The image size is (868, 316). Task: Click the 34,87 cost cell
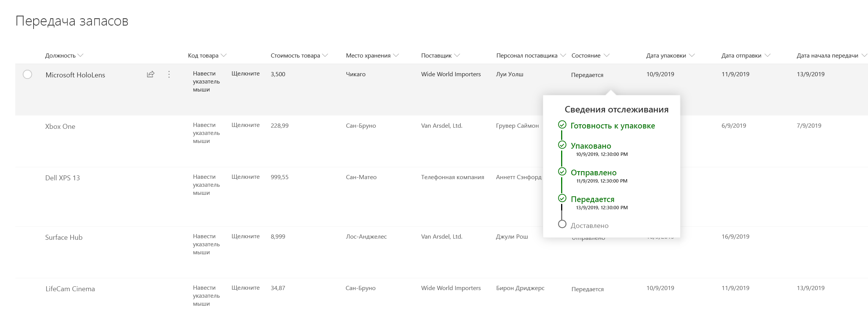pos(278,288)
